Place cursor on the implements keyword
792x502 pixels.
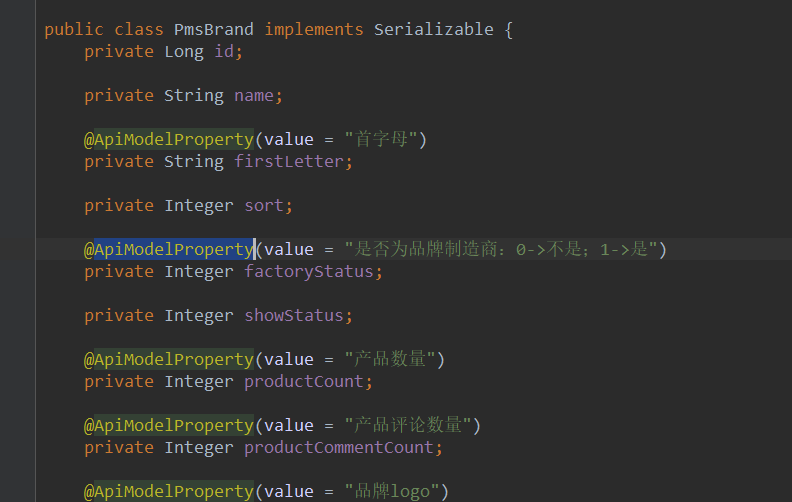[x=314, y=29]
